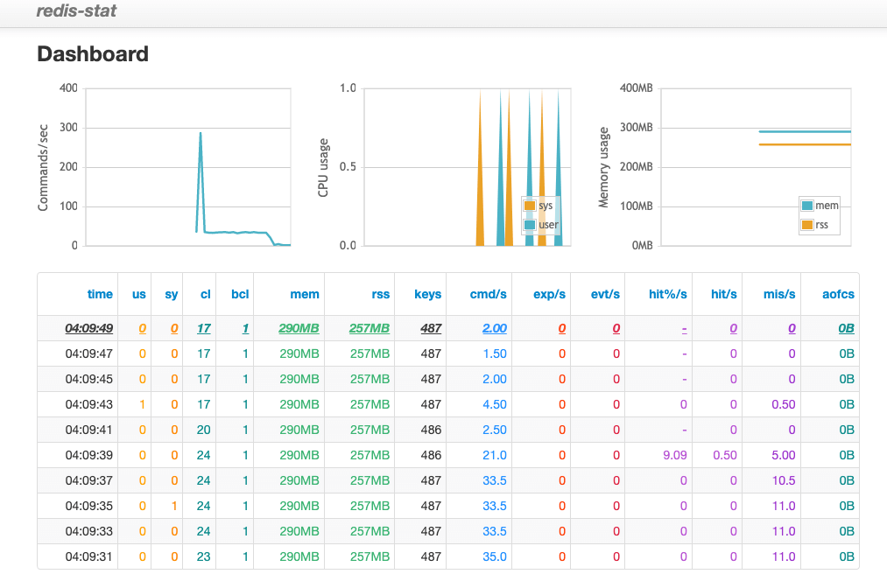The width and height of the screenshot is (887, 588).
Task: Click bcl value 1 in 04:09:49 row
Action: (245, 328)
